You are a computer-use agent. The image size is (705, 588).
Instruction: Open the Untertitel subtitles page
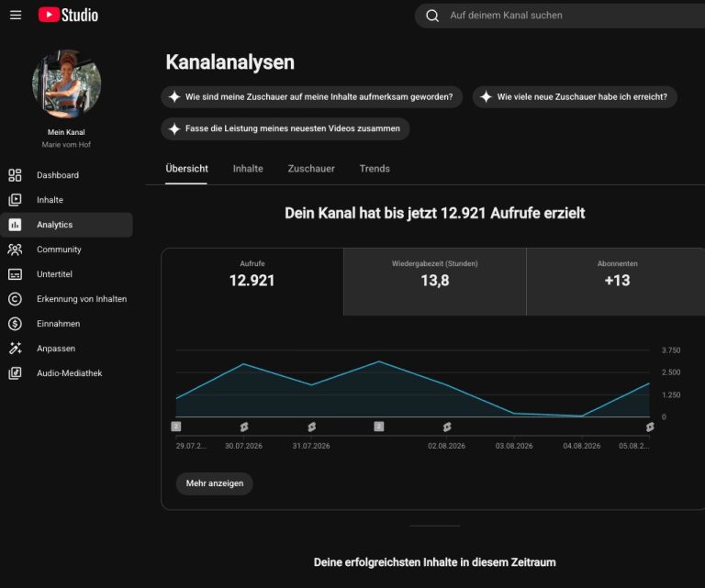pos(66,274)
